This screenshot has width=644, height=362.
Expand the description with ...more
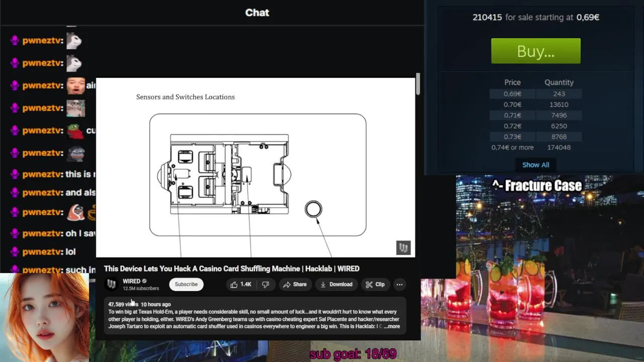click(x=391, y=326)
